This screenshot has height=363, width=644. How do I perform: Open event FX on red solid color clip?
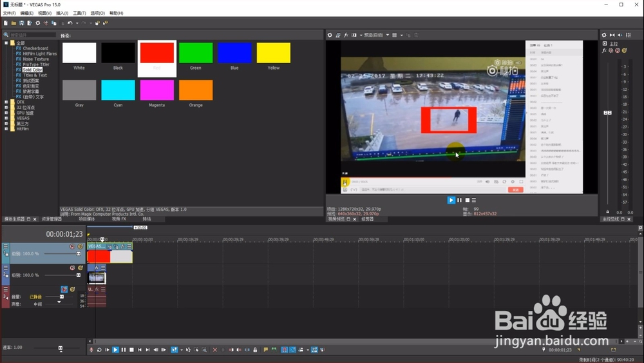tap(123, 247)
